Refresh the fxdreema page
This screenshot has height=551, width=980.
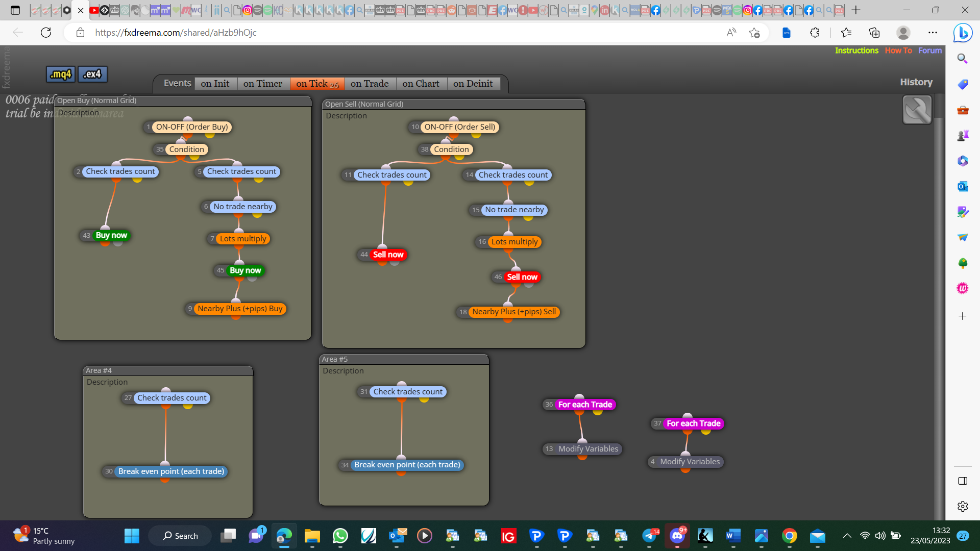click(46, 33)
